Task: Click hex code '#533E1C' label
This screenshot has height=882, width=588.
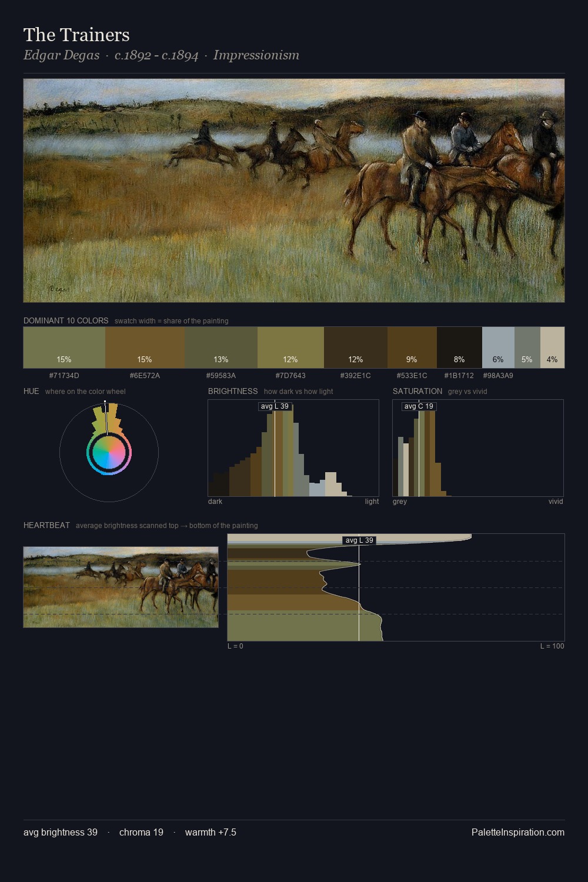Action: (412, 375)
